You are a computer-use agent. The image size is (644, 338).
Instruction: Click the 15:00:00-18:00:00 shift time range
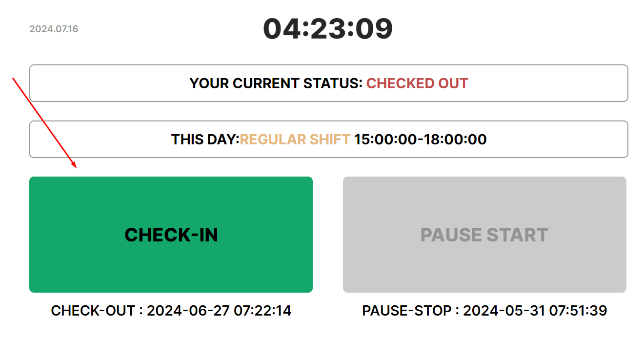(x=421, y=139)
